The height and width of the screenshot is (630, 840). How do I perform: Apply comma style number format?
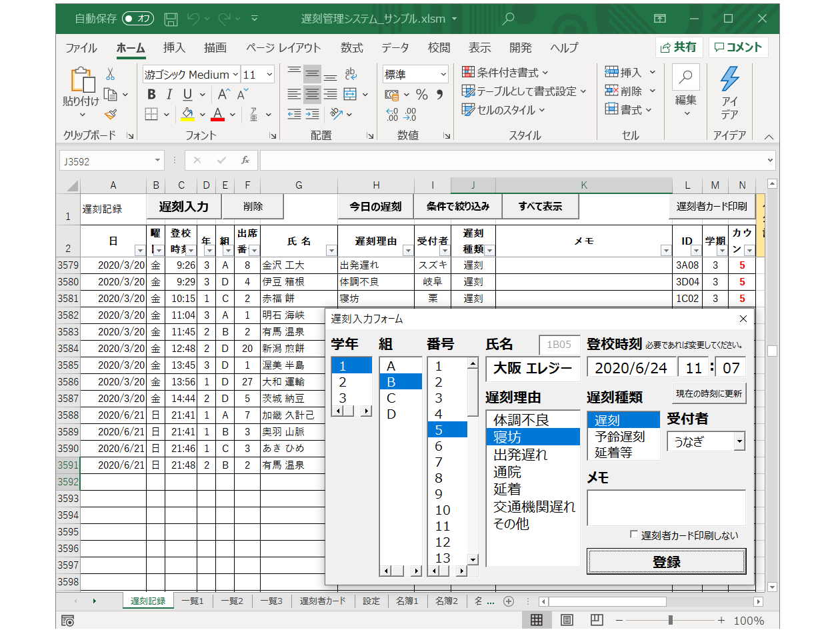(x=440, y=94)
